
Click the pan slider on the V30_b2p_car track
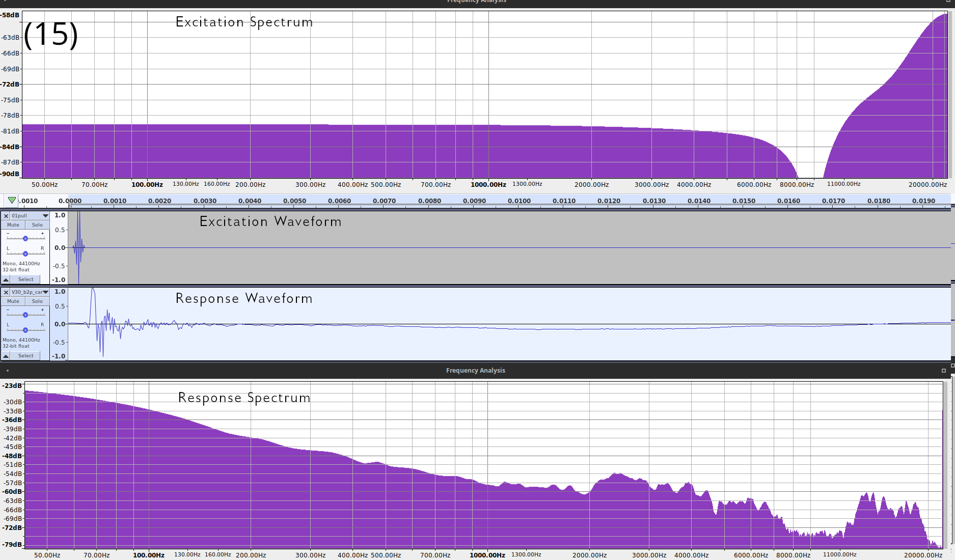point(25,329)
